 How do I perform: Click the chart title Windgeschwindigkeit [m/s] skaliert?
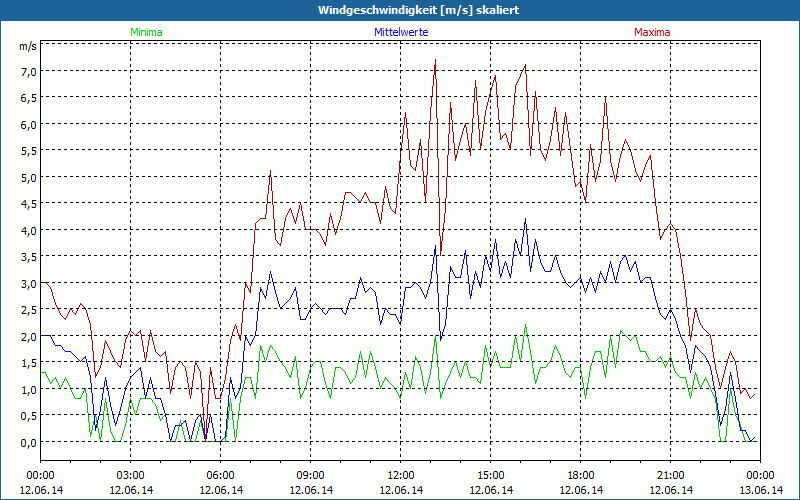point(418,10)
